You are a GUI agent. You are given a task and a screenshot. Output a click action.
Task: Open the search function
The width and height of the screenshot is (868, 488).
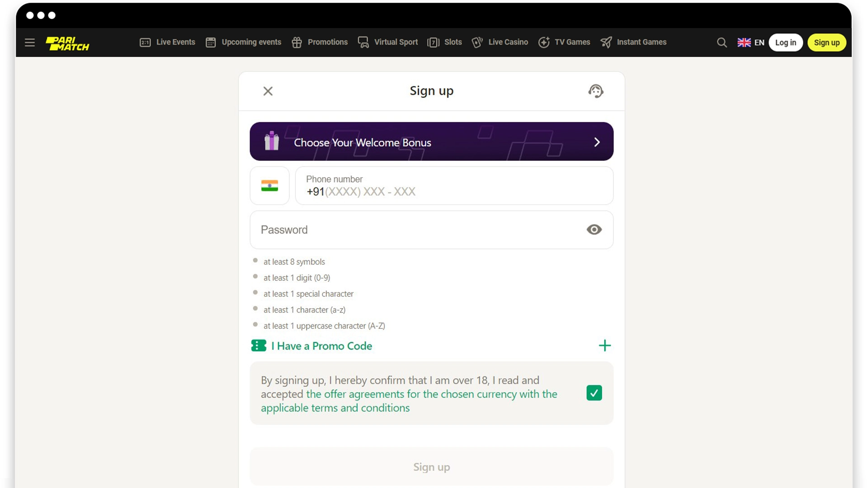click(722, 42)
